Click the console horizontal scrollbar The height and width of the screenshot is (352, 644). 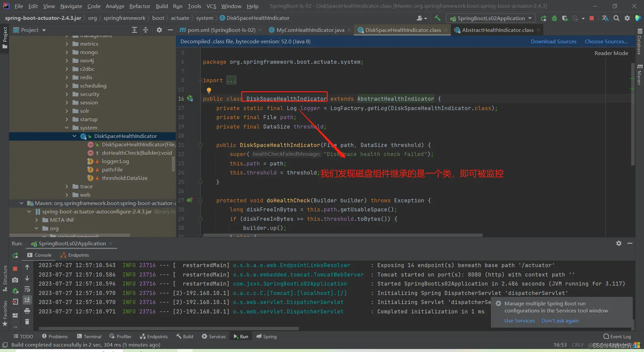[x=169, y=329]
